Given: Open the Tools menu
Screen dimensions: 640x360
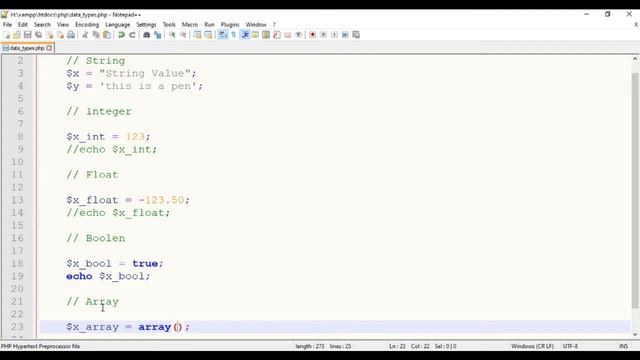Looking at the screenshot, I should click(x=169, y=24).
